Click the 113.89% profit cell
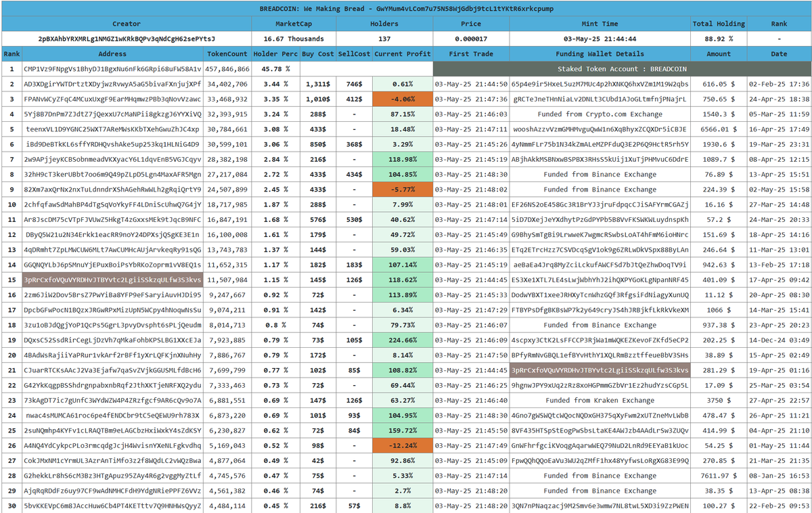The width and height of the screenshot is (812, 513). click(x=403, y=295)
